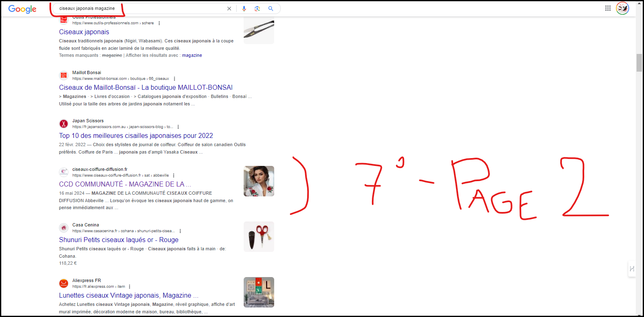This screenshot has height=317, width=644.
Task: Click the woman portrait thumbnail
Action: 259,181
